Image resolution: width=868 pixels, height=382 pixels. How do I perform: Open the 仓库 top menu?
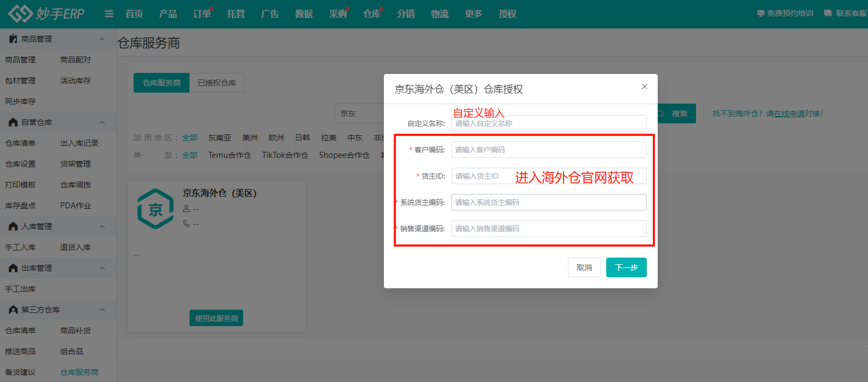tap(372, 14)
